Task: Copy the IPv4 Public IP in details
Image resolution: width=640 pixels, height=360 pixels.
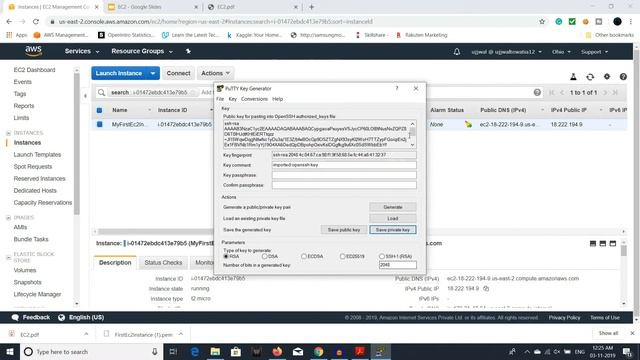Action: pyautogui.click(x=486, y=289)
